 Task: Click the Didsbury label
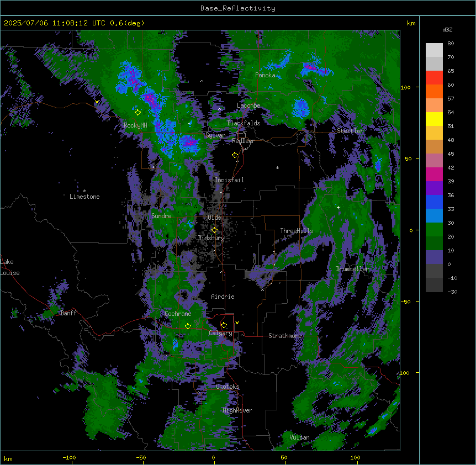(211, 238)
